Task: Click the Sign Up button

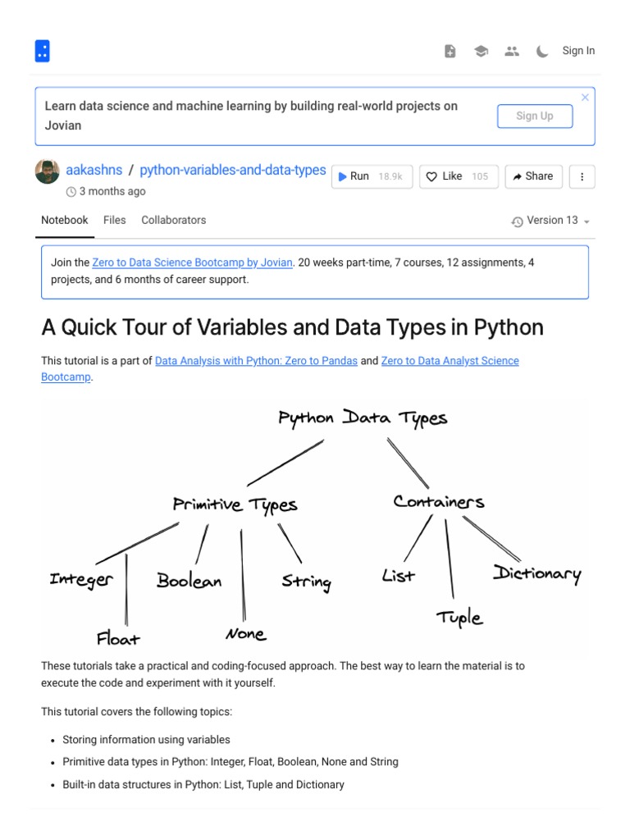Action: 535,116
